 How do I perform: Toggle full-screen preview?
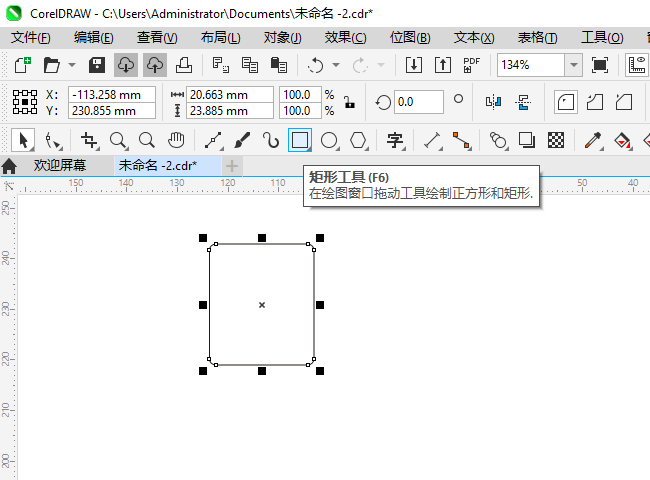[x=600, y=65]
